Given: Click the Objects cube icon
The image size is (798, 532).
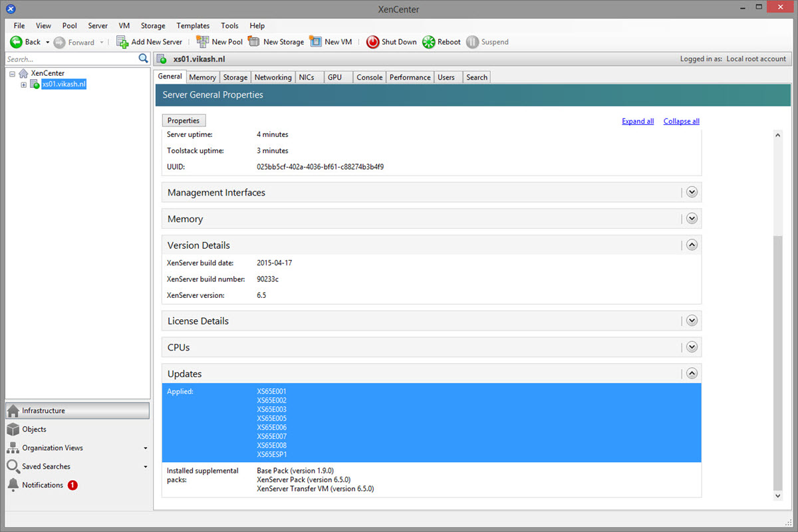Looking at the screenshot, I should (13, 430).
